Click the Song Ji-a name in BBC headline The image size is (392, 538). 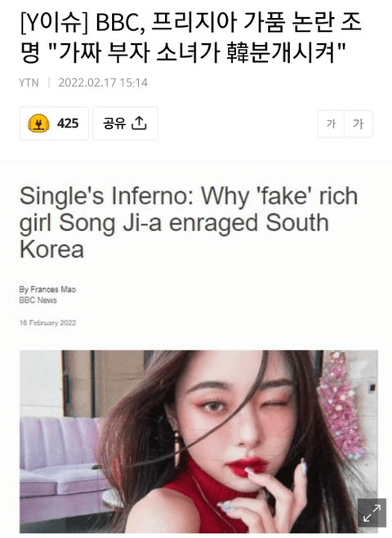[110, 223]
